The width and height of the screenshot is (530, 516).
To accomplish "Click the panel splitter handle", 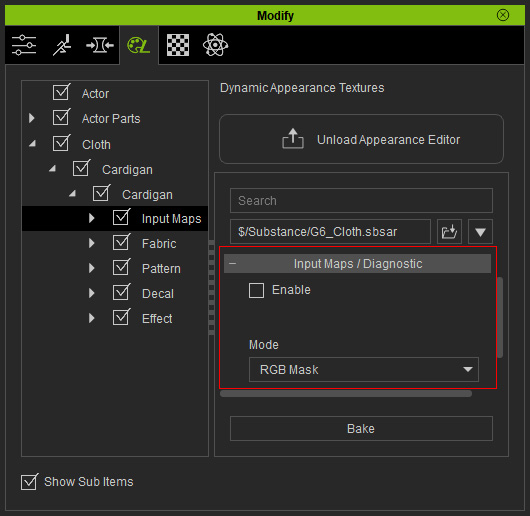I will pos(212,287).
